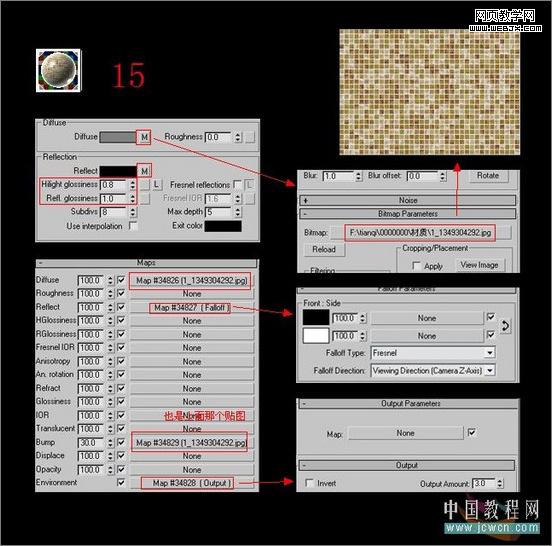This screenshot has width=552, height=546.
Task: Toggle the second Falloff map checkbox
Action: 490,335
